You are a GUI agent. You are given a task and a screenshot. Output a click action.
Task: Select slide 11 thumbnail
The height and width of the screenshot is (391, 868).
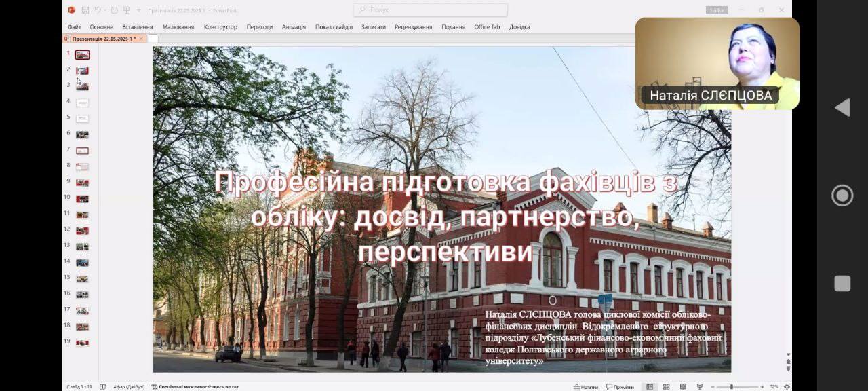click(82, 215)
